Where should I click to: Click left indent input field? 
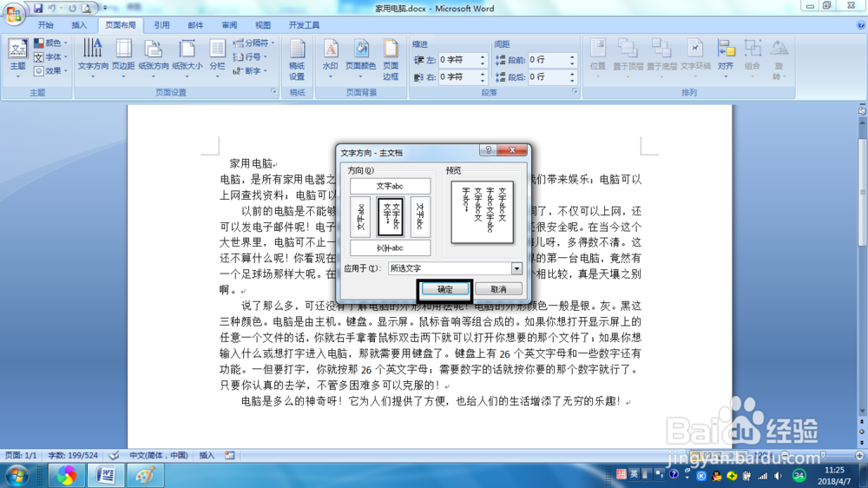click(x=458, y=60)
